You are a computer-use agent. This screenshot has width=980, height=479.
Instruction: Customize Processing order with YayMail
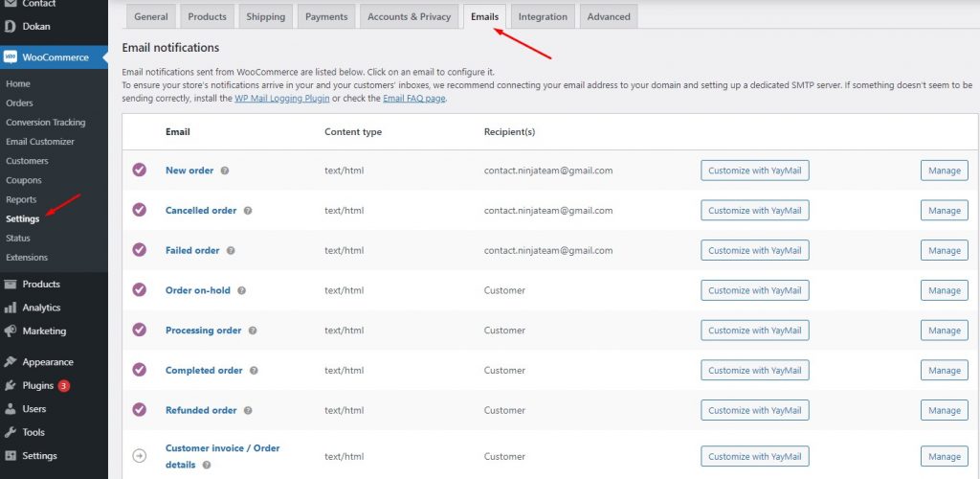(754, 331)
